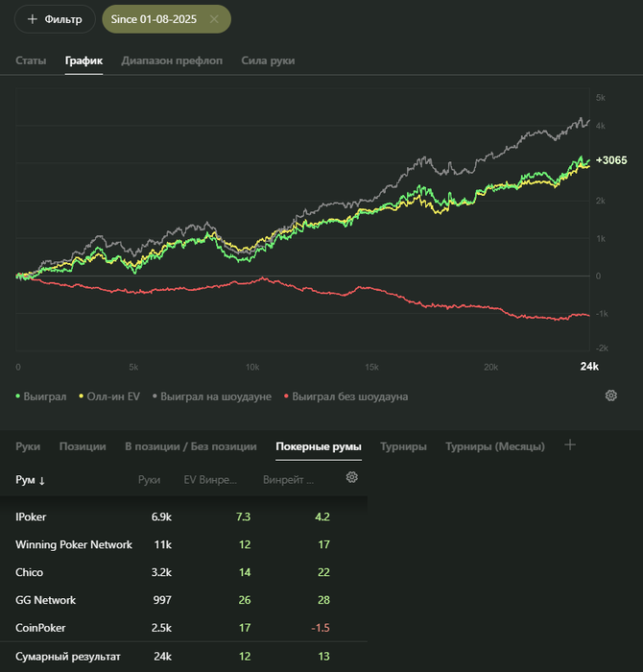Toggle the Выиграл green line legend

[42, 396]
